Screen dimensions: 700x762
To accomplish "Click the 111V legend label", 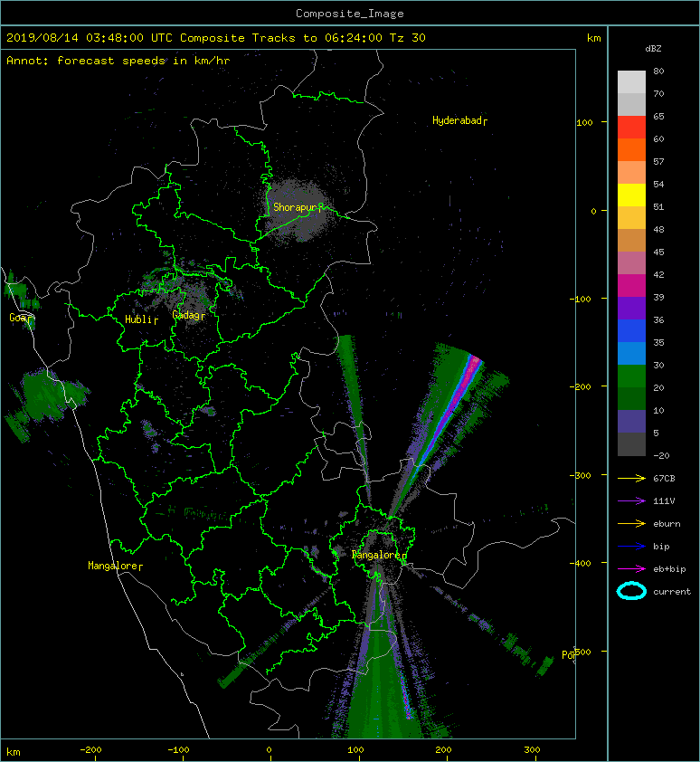I will point(664,501).
